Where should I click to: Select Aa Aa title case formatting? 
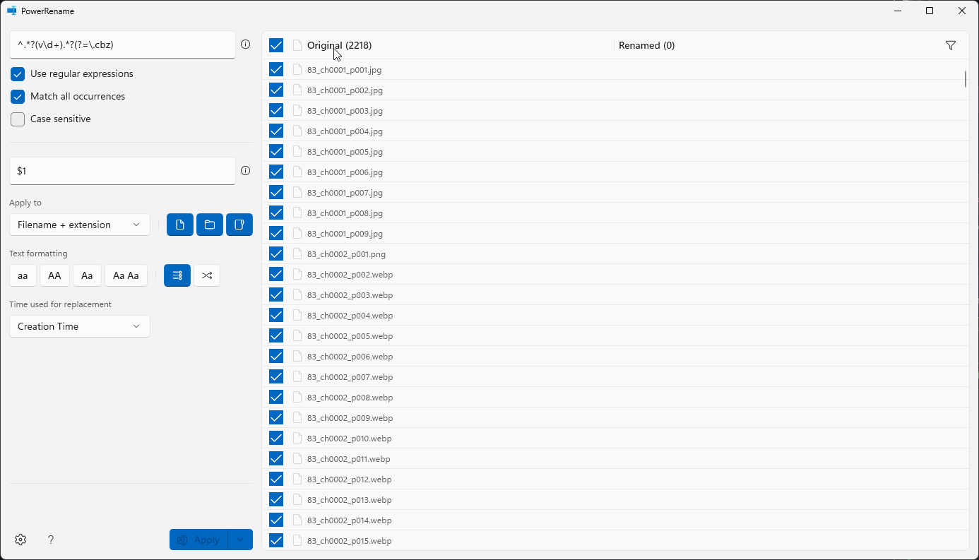tap(126, 275)
